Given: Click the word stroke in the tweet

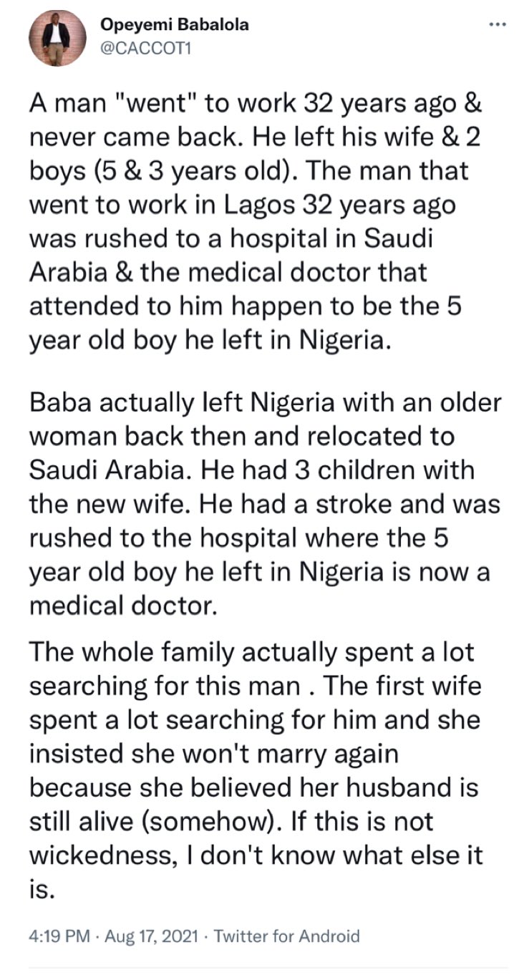Looking at the screenshot, I should pos(367,504).
